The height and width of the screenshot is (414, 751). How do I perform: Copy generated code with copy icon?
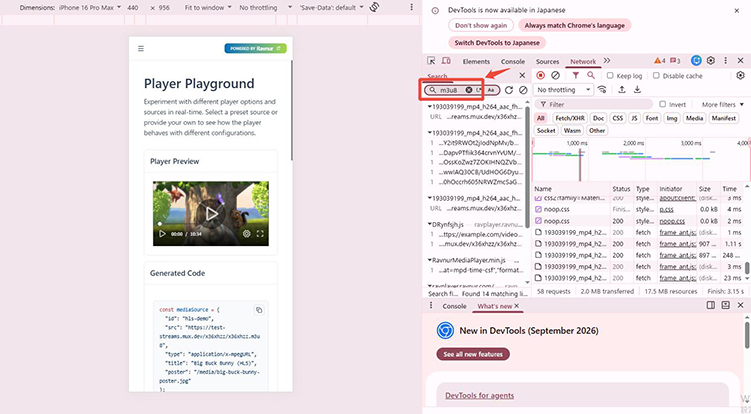[x=259, y=310]
